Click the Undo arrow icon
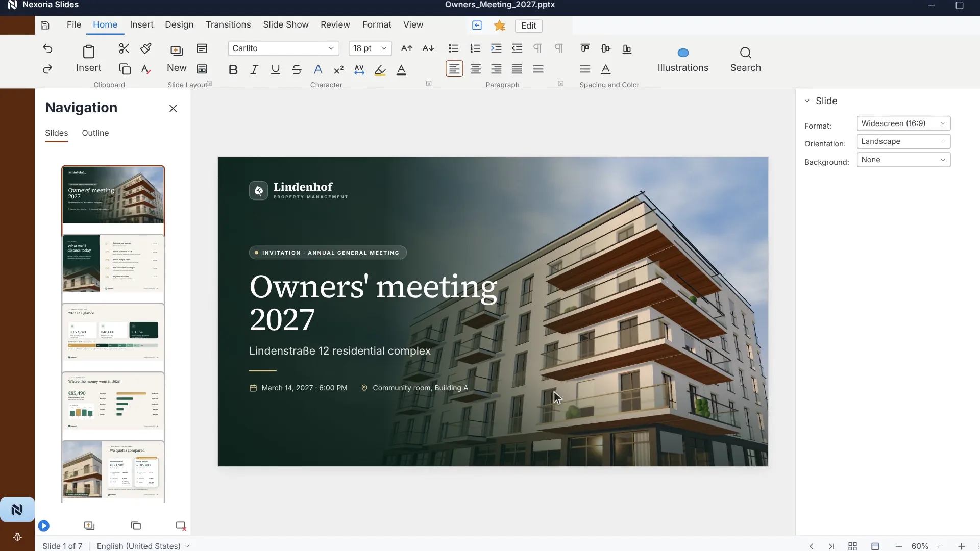This screenshot has height=551, width=980. point(47,48)
